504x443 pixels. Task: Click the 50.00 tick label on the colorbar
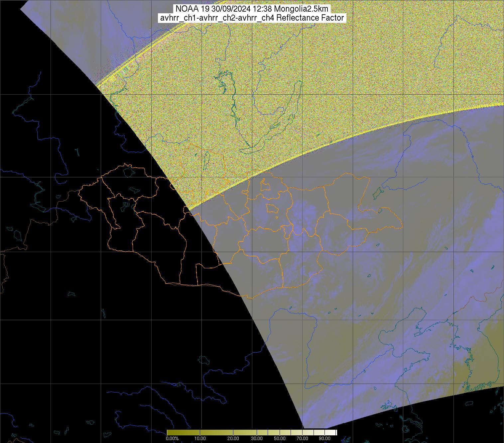click(280, 438)
